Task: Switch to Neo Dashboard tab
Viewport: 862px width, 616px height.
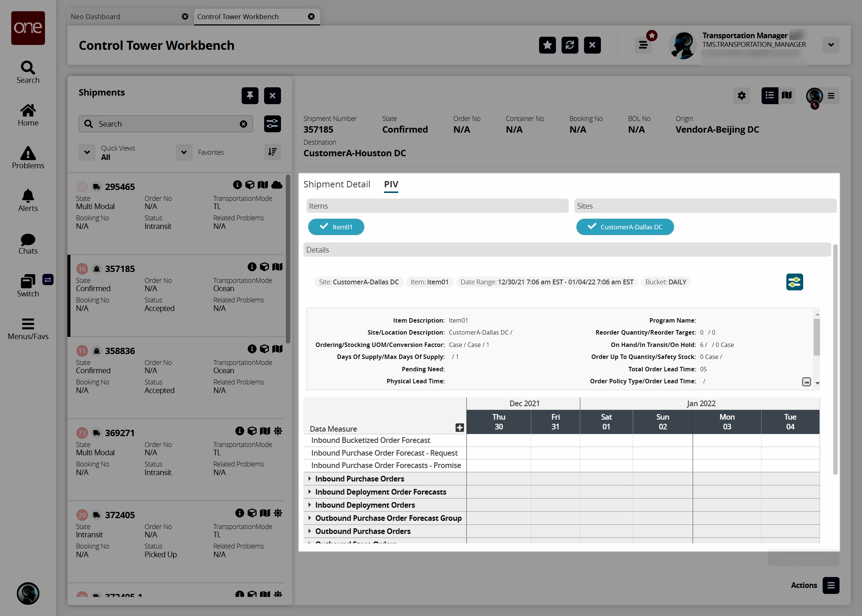Action: (96, 17)
